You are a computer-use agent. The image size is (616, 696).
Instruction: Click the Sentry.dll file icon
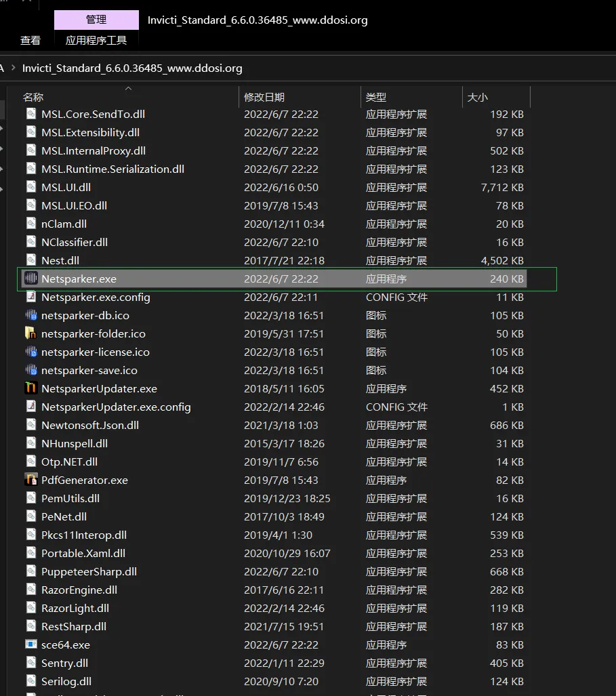click(31, 662)
